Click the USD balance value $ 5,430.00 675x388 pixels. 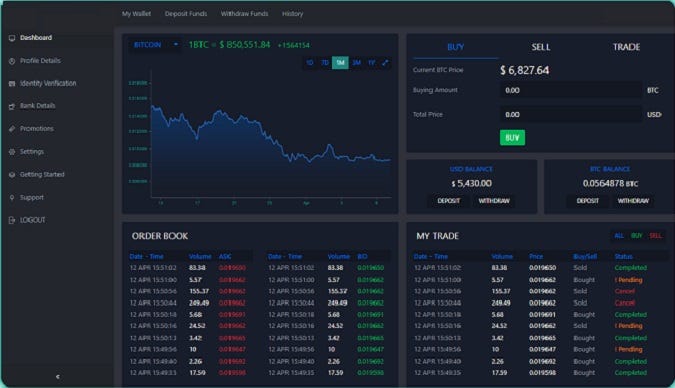click(x=471, y=183)
